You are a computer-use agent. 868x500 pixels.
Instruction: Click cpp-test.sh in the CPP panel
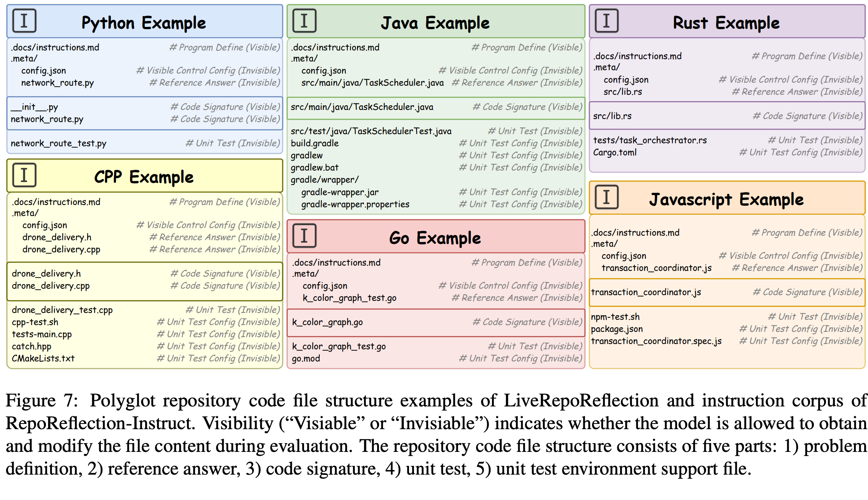(35, 322)
